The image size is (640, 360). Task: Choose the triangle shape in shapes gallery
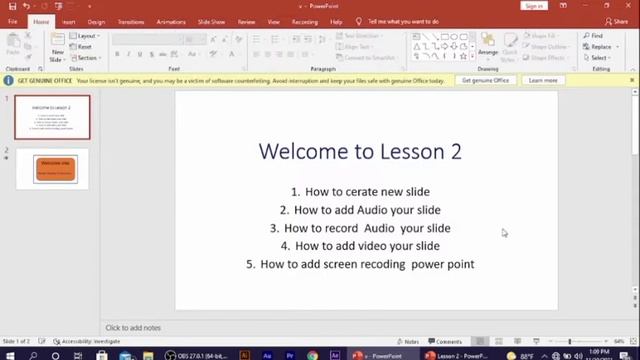(x=416, y=47)
